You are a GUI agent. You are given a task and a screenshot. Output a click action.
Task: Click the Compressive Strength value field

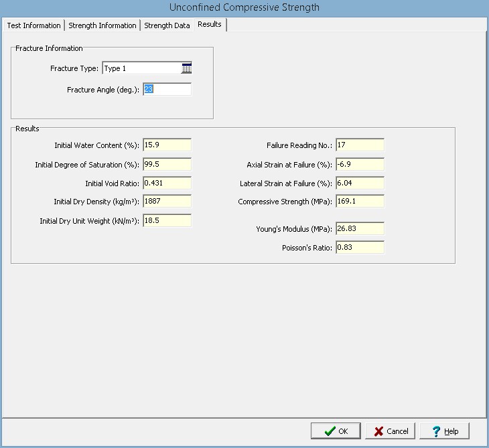(360, 202)
